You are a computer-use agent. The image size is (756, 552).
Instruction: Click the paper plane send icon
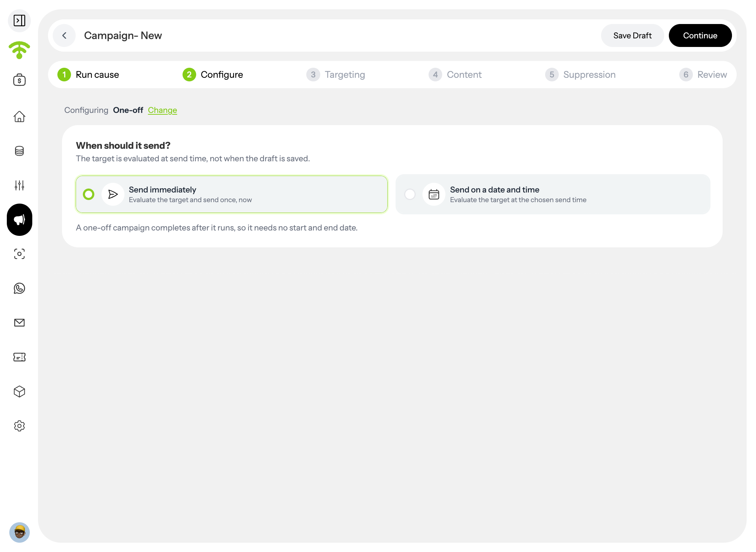point(113,194)
